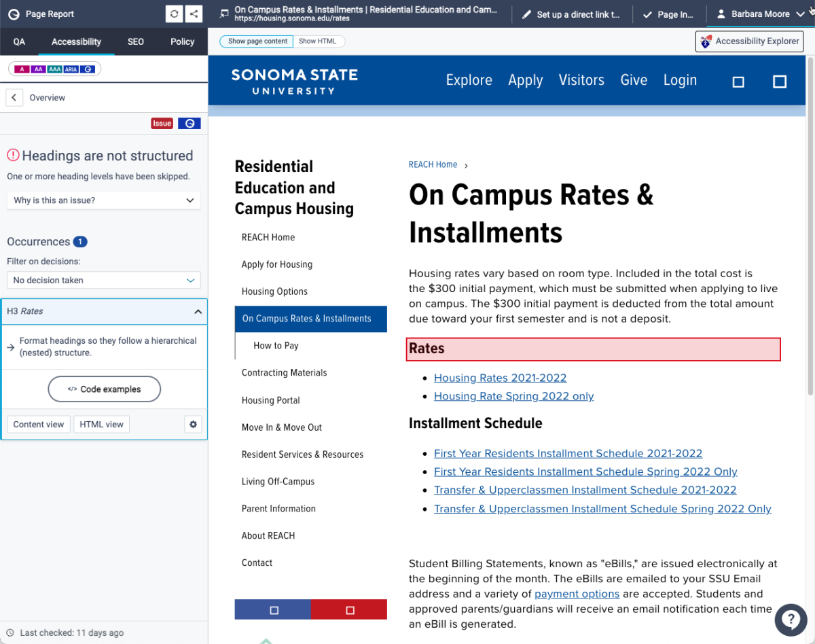Click the highlighted Rates heading
Image resolution: width=815 pixels, height=644 pixels.
click(594, 349)
